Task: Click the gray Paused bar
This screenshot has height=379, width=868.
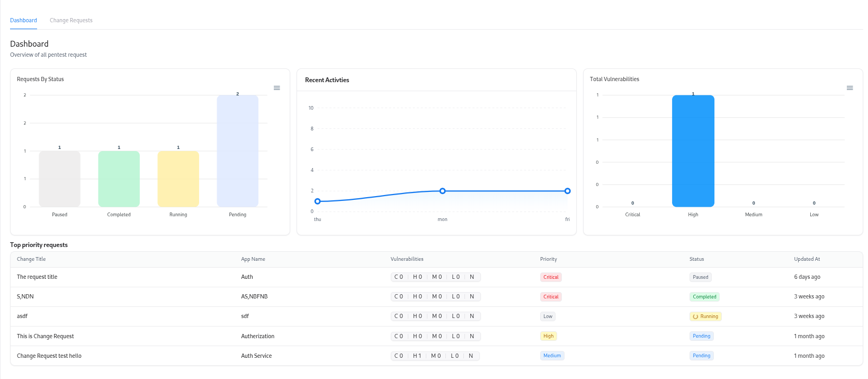Action: [59, 179]
